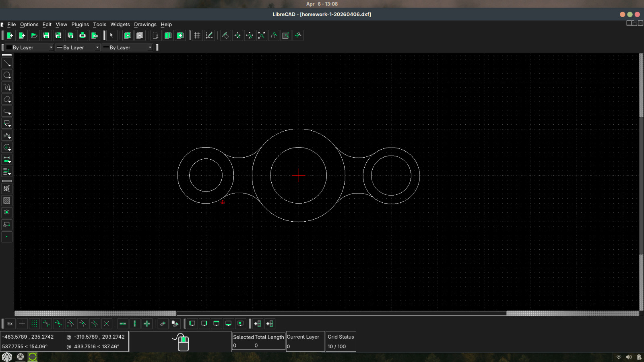Click the Open file folder icon
644x362 pixels.
tap(34, 35)
